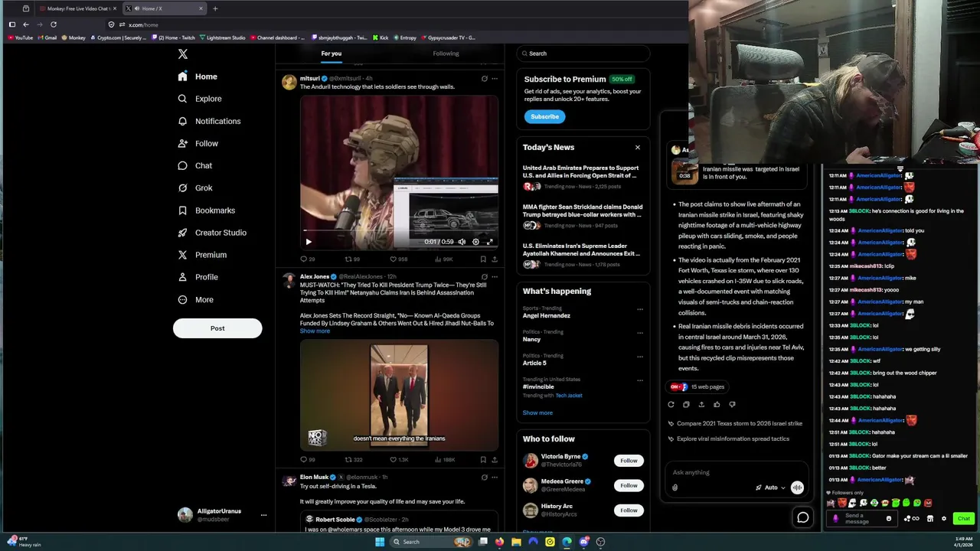Reply to the mitsuri post
Viewport: 980px width, 551px height.
pos(307,259)
